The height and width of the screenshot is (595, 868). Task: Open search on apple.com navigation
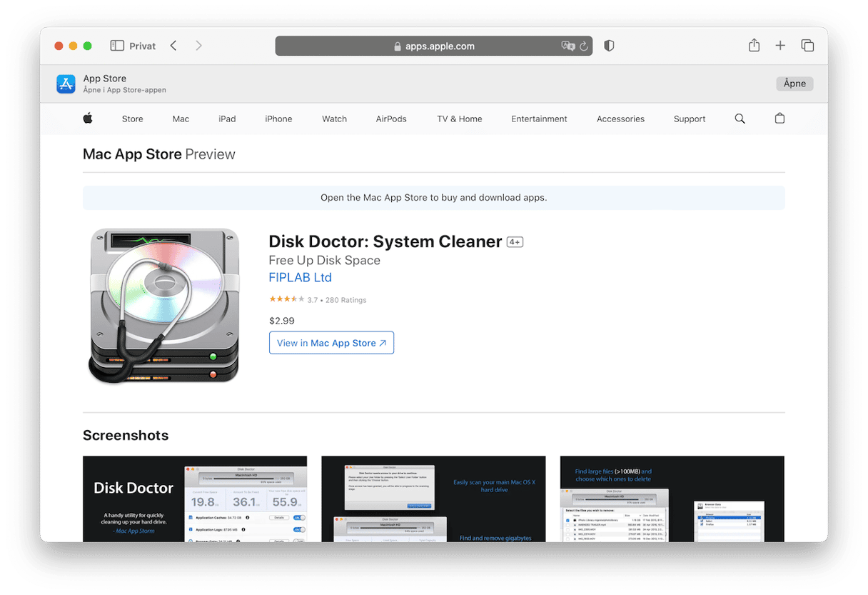pos(740,119)
